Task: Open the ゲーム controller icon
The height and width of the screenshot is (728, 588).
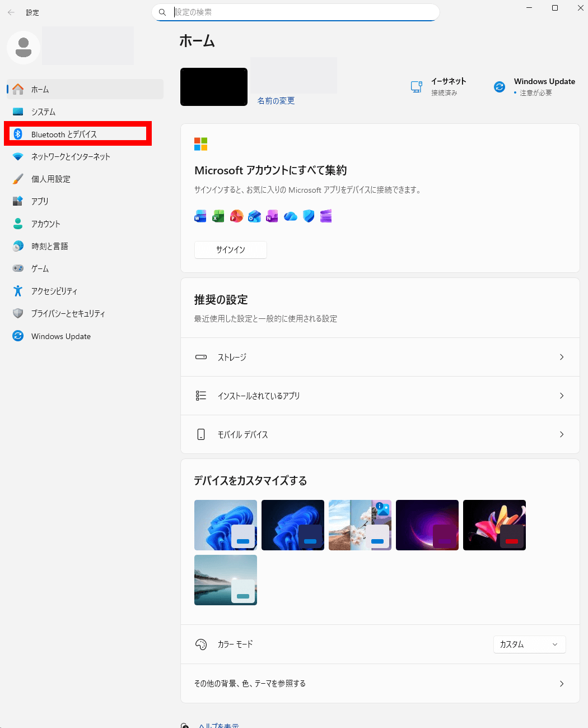Action: click(18, 268)
